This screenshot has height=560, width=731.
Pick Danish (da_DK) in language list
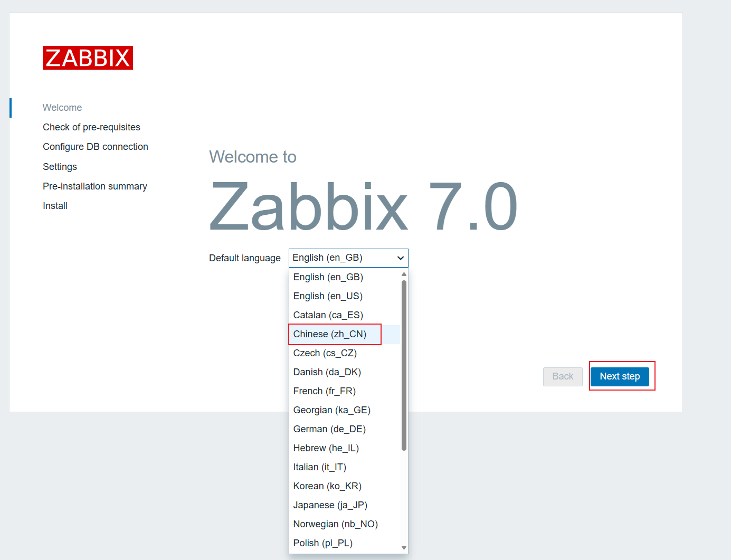click(344, 372)
